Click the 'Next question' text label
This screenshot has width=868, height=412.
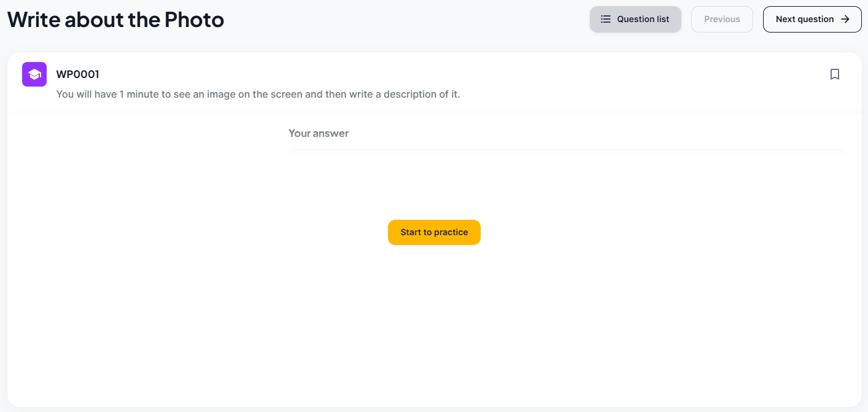click(x=804, y=19)
